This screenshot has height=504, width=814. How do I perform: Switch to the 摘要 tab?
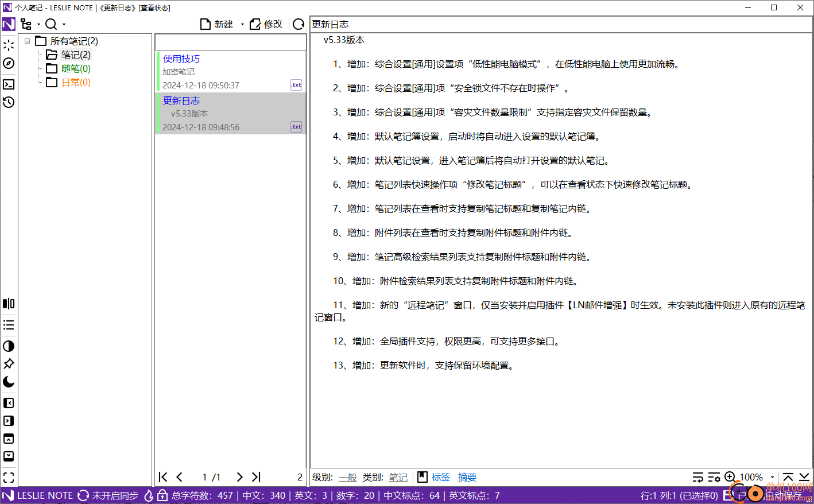[467, 478]
